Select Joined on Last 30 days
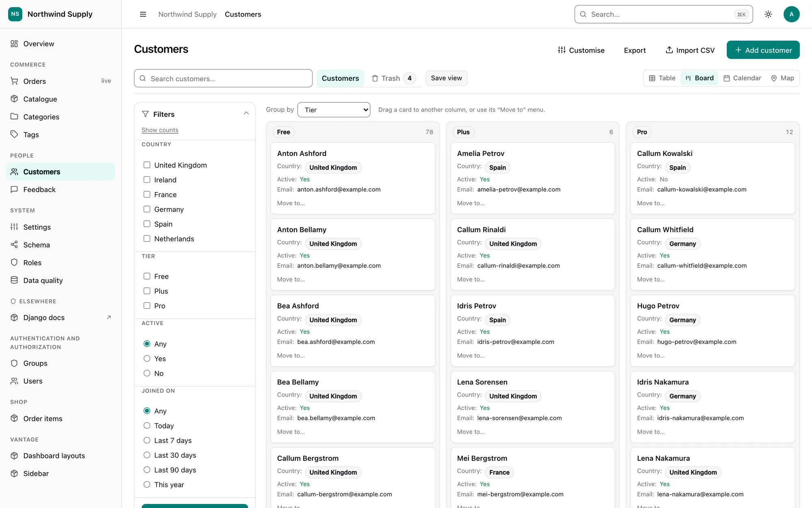Screen dimensions: 812x508 coord(147,455)
